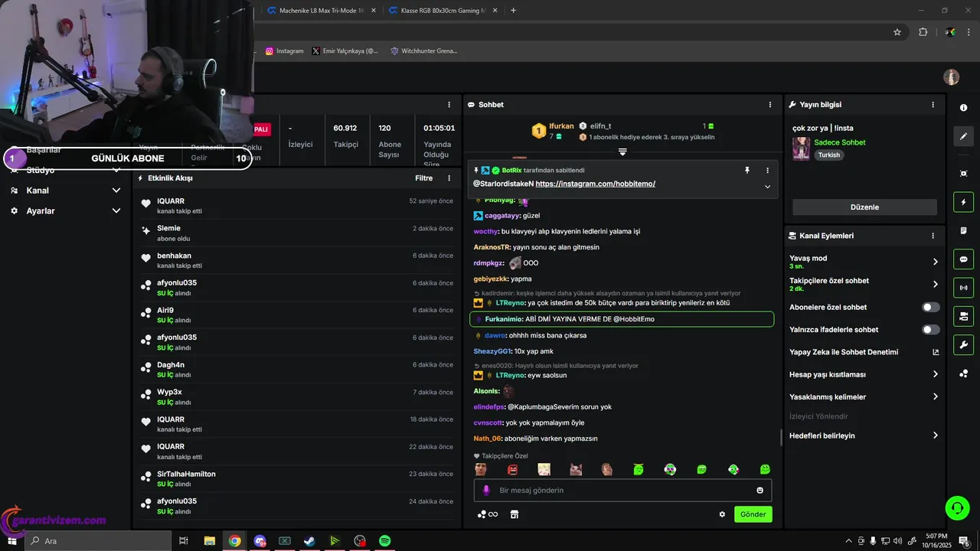The image size is (980, 551).
Task: Open Kanal Eylemleri three-dot menu
Action: tap(933, 236)
